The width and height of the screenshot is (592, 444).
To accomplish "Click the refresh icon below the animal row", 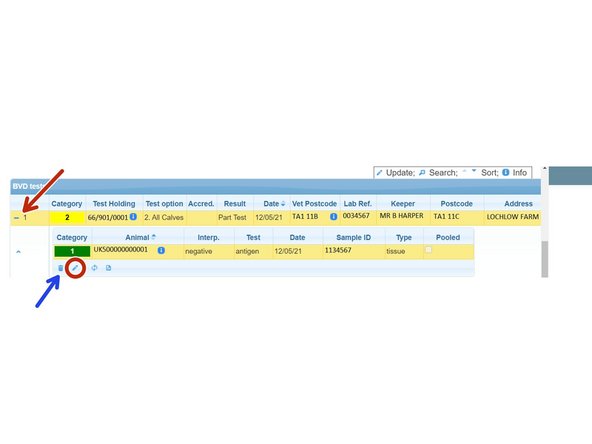I will [x=94, y=268].
